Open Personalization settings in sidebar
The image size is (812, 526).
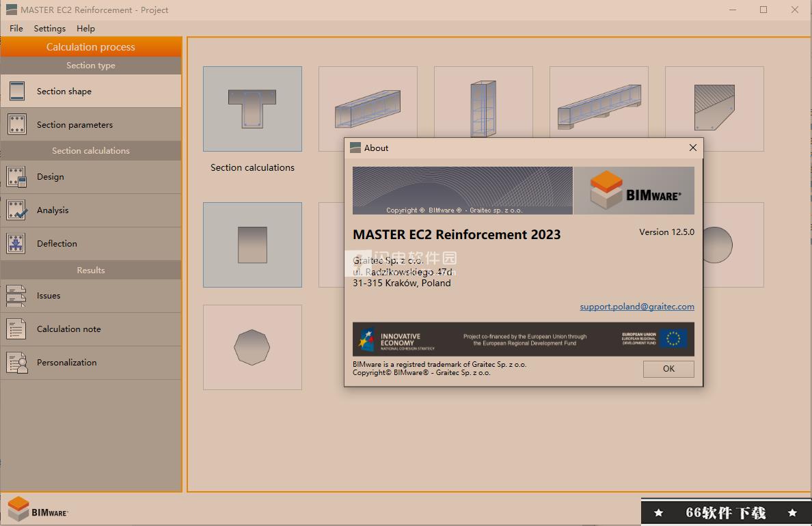click(91, 363)
